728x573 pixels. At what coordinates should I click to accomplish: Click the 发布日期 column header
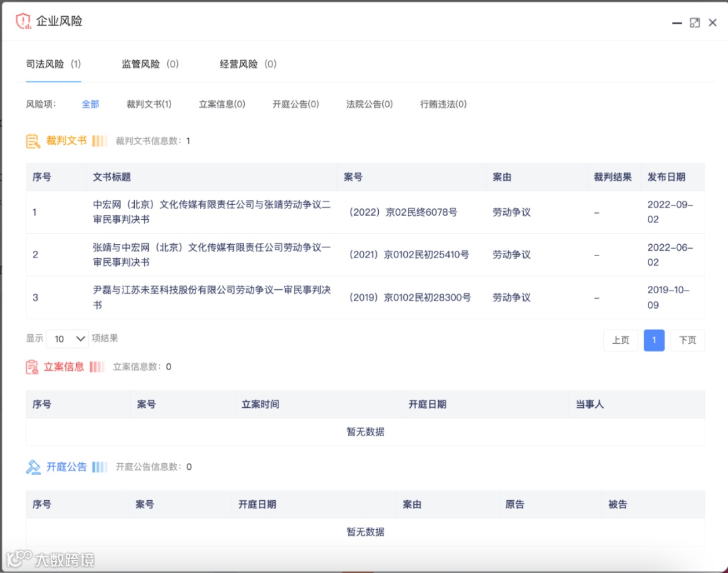point(666,177)
